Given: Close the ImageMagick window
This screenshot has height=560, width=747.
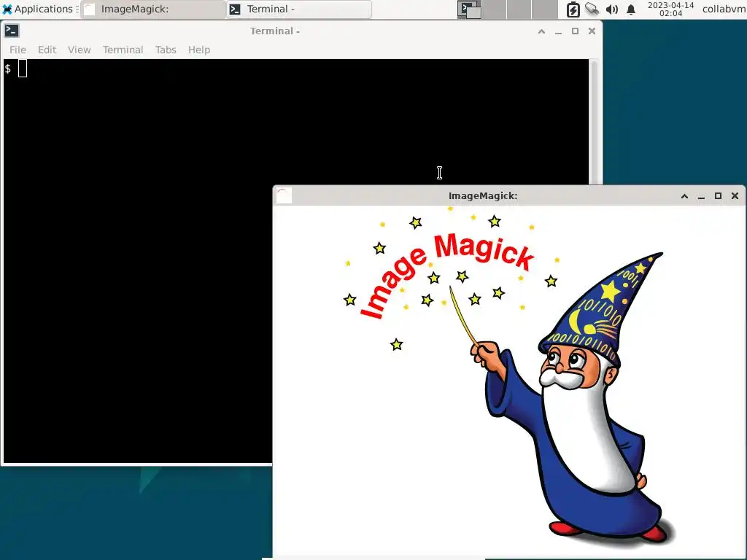Looking at the screenshot, I should pyautogui.click(x=735, y=196).
